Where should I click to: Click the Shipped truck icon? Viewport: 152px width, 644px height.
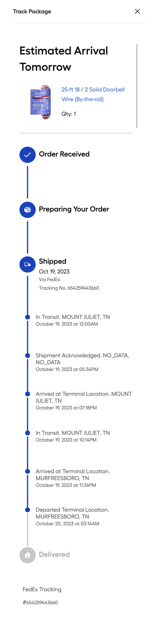point(28,265)
